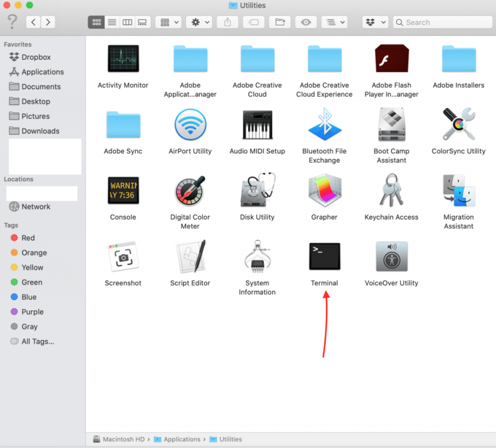Click Utilities in the path bar
Screen dimensions: 496x448
pyautogui.click(x=226, y=439)
